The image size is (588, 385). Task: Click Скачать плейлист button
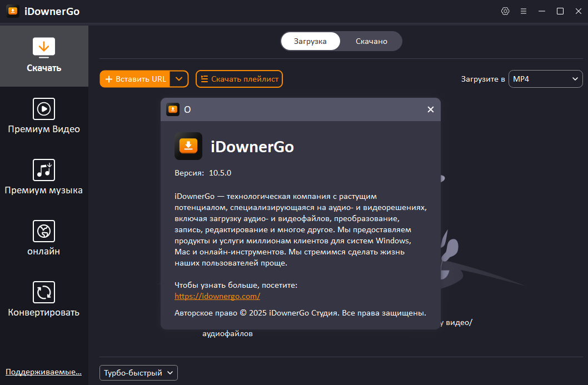(x=239, y=79)
